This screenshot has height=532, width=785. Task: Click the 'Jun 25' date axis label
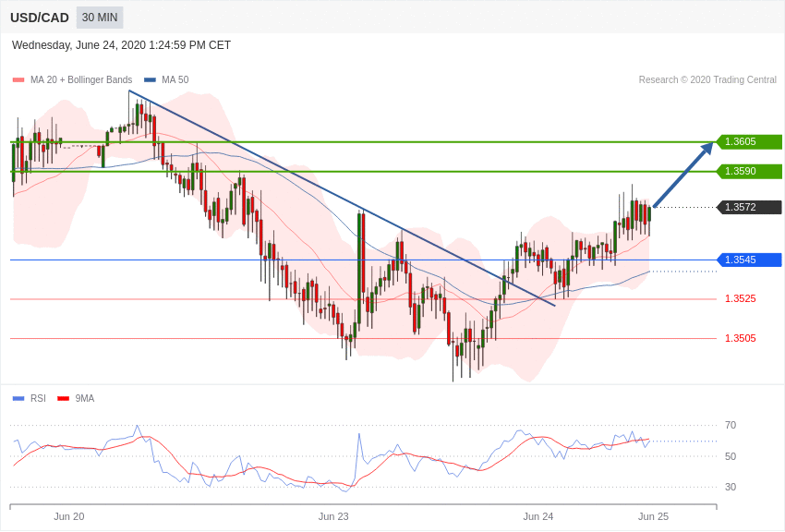[x=653, y=516]
